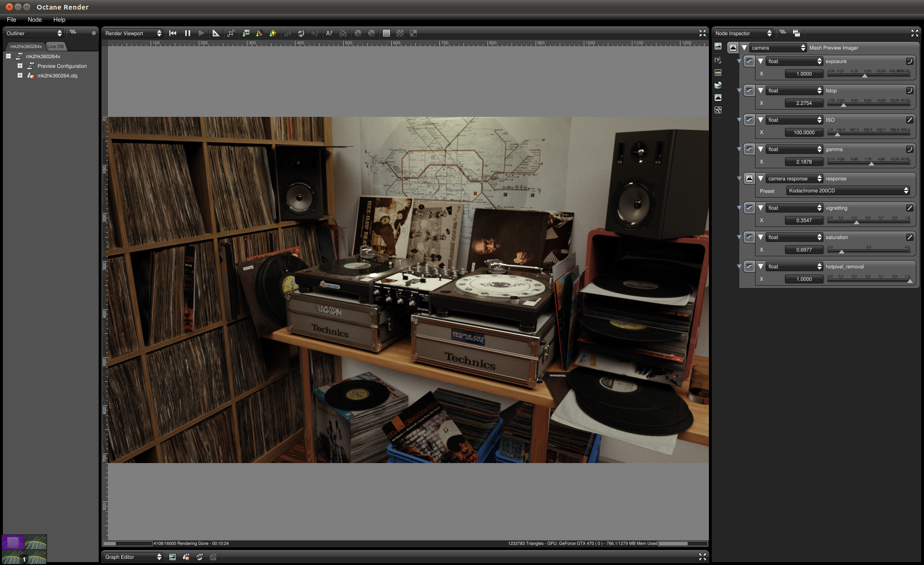Click the Save icon in Graph Editor bar

(173, 557)
